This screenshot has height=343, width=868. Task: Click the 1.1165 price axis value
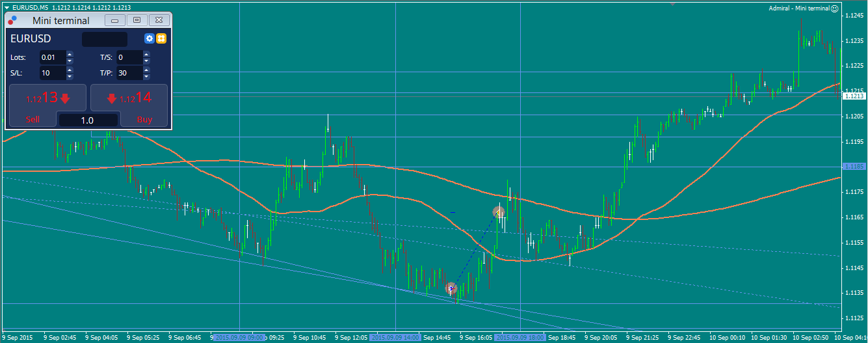click(856, 217)
